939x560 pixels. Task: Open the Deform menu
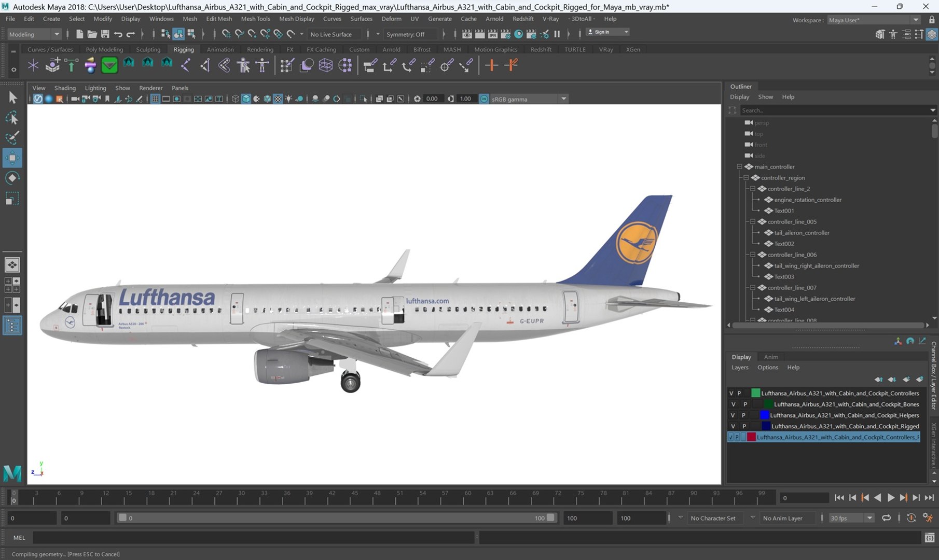coord(391,19)
